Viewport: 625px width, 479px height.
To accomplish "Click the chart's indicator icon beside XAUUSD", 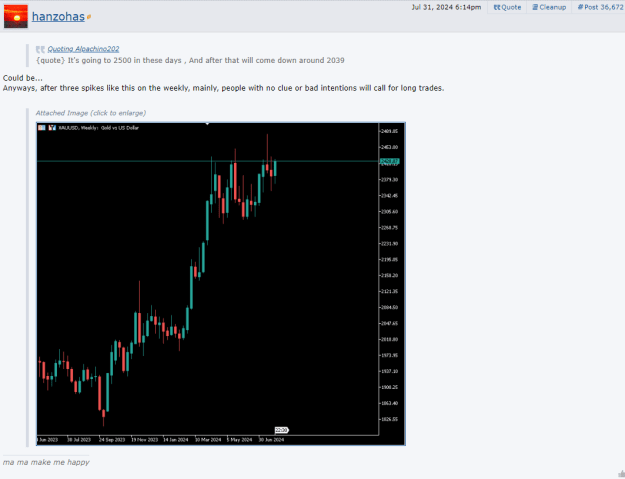I will tap(52, 128).
